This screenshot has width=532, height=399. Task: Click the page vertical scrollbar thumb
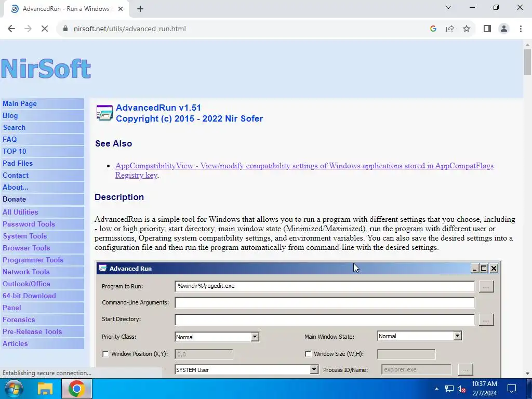[527, 62]
